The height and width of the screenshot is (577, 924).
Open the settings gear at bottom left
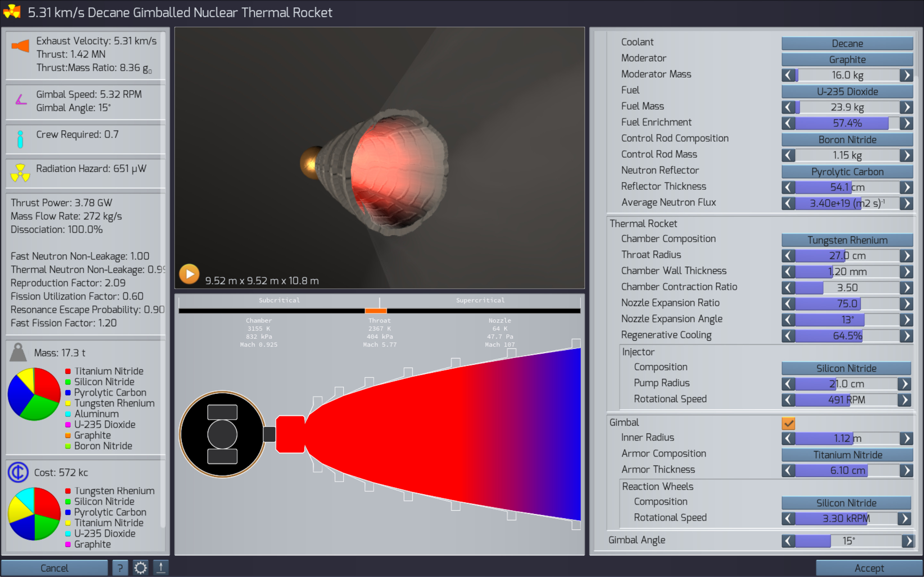pyautogui.click(x=141, y=567)
